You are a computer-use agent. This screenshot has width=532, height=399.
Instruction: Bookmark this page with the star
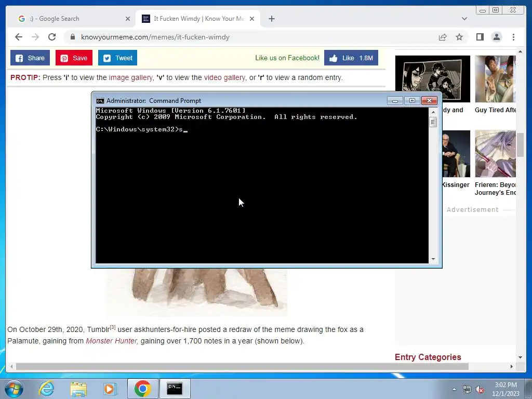pos(459,37)
